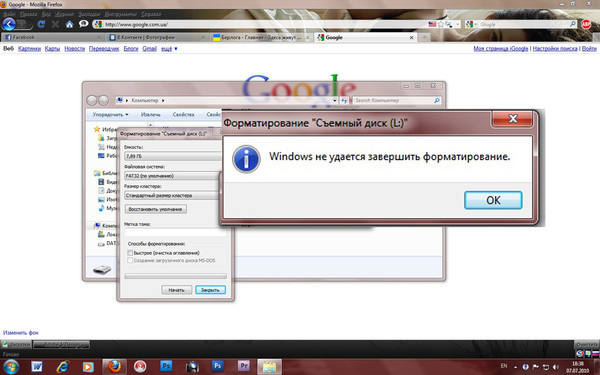Open Моя страница iGoogle link
The image size is (600, 375).
(501, 49)
